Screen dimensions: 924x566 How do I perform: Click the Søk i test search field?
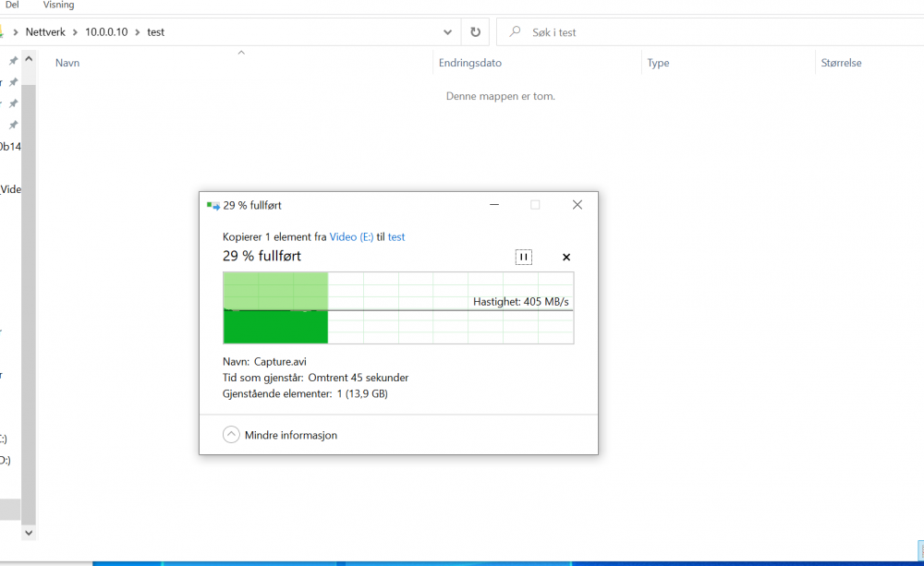coord(710,32)
